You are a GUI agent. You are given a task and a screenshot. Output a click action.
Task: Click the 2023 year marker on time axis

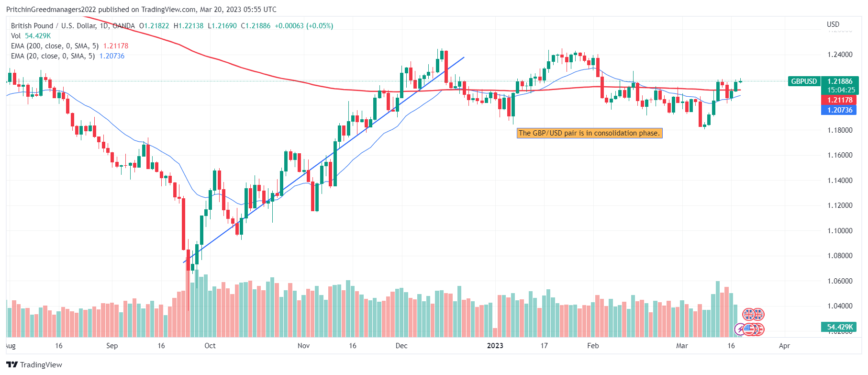(x=495, y=346)
